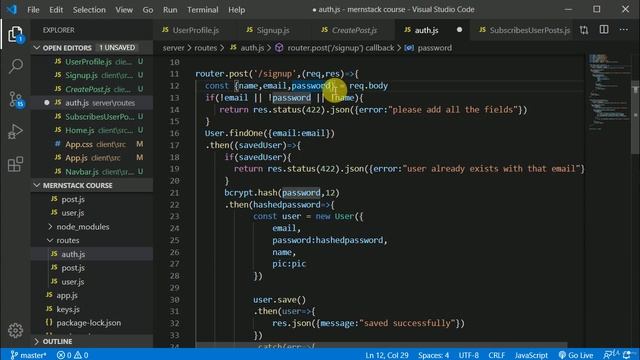Image resolution: width=640 pixels, height=360 pixels.
Task: Click the Open Changes compare icon
Action: (x=584, y=30)
